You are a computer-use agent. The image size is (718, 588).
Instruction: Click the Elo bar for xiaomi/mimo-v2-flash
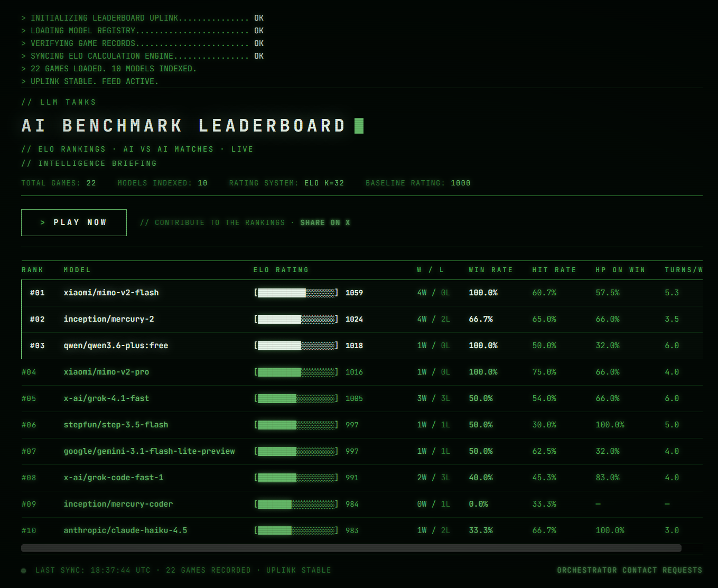[296, 293]
